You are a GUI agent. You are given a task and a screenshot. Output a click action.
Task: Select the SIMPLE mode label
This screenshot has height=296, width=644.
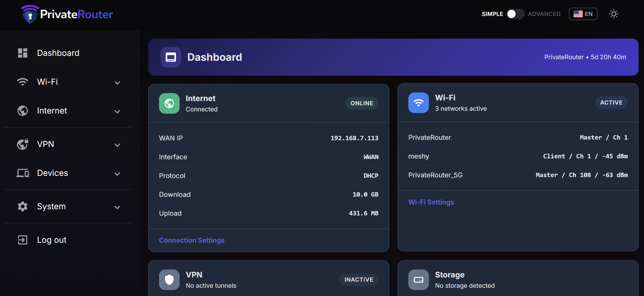click(492, 14)
